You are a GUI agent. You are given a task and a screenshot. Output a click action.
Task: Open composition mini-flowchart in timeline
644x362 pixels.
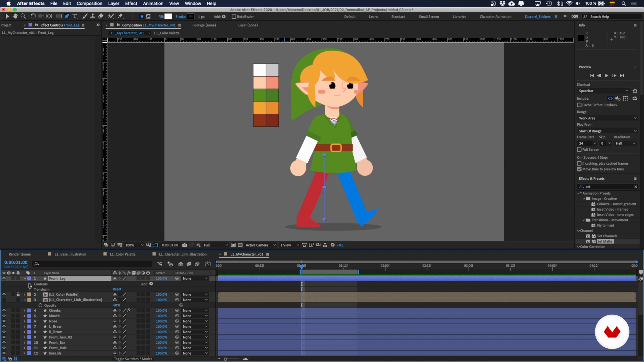coord(159,264)
